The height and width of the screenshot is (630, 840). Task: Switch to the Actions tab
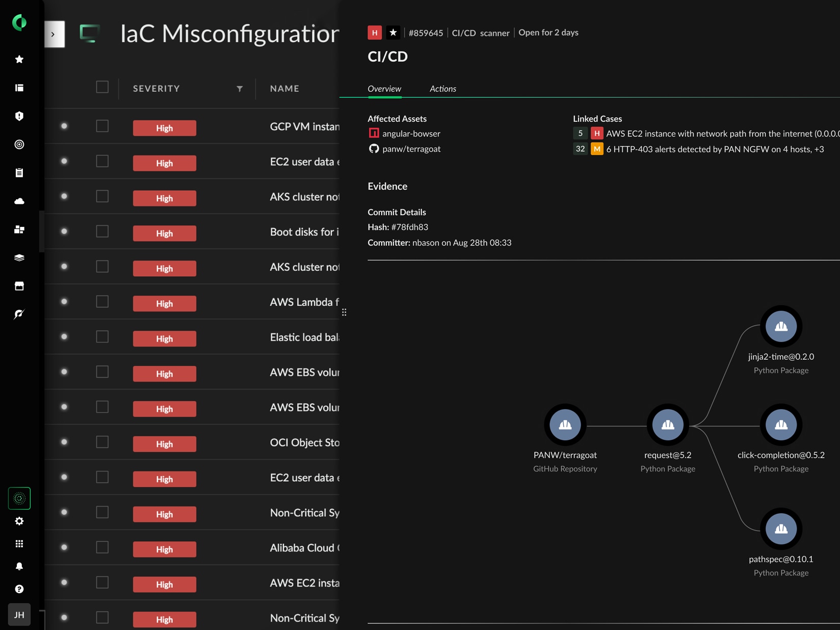[x=442, y=89]
